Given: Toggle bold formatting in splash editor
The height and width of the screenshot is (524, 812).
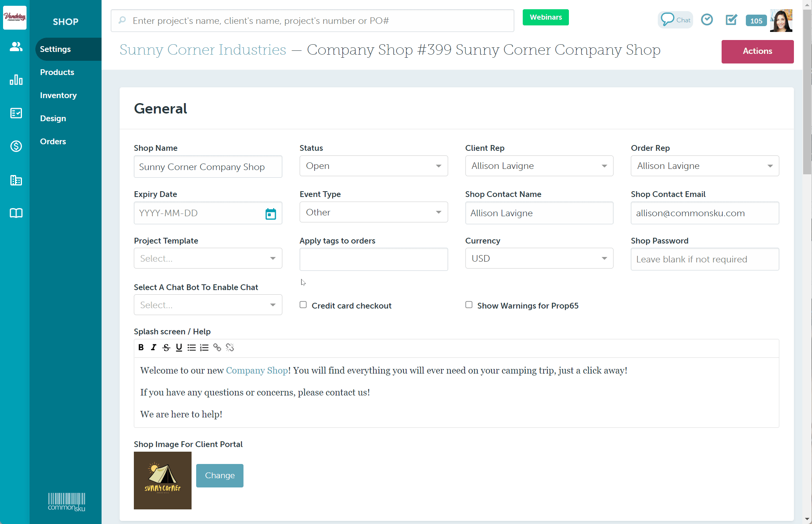Looking at the screenshot, I should point(141,347).
